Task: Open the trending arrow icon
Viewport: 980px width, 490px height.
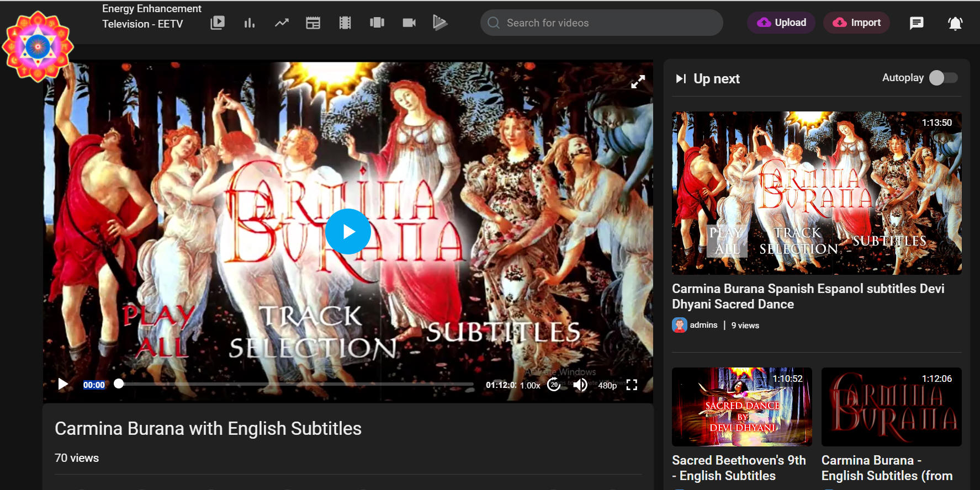Action: pos(282,23)
